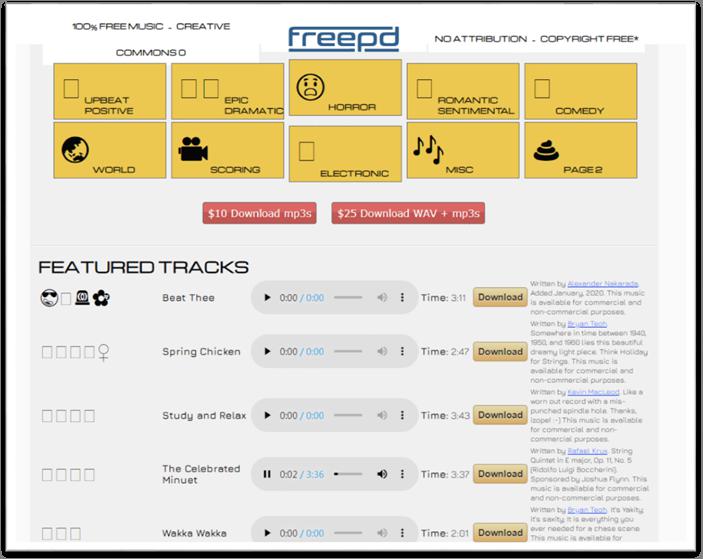Click the FEATURED TRACKS heading
Viewport: 703px width, 559px height.
coord(143,267)
